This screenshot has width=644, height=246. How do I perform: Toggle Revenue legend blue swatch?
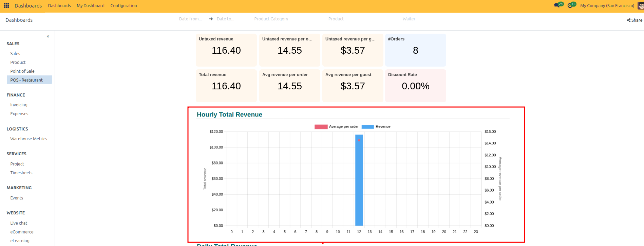click(x=368, y=127)
